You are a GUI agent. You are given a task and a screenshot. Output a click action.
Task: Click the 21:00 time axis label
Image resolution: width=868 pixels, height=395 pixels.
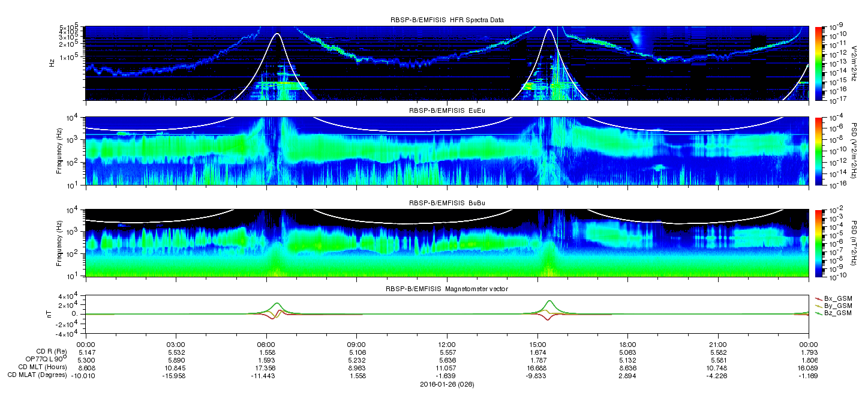pos(717,344)
